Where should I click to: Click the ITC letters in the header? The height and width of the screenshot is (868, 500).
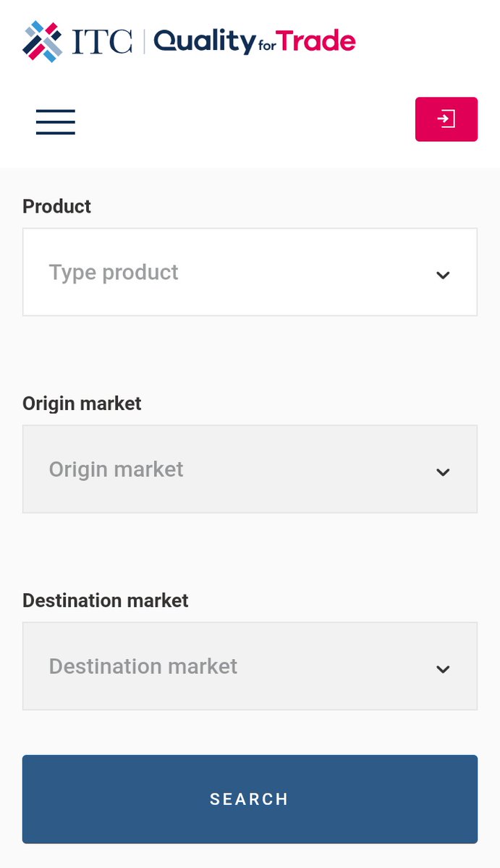102,42
